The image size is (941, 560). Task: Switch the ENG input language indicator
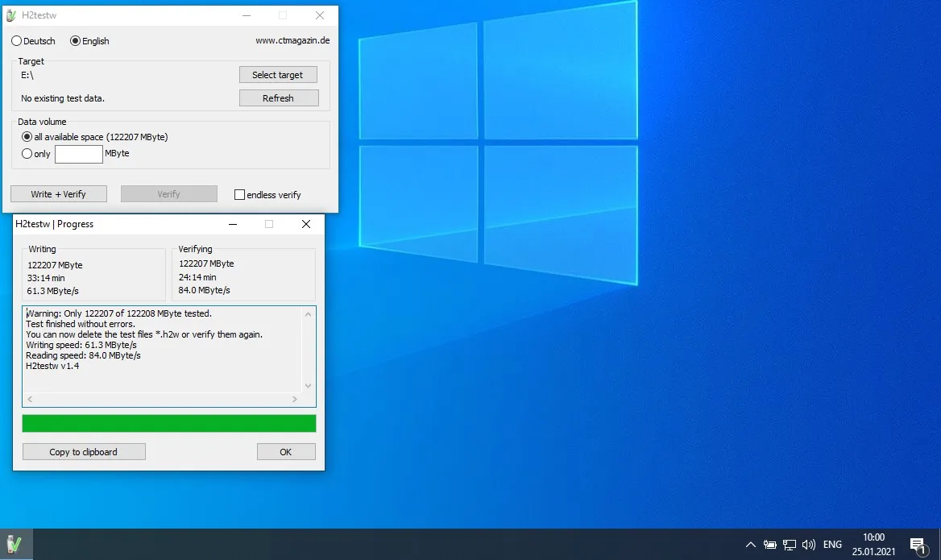832,545
